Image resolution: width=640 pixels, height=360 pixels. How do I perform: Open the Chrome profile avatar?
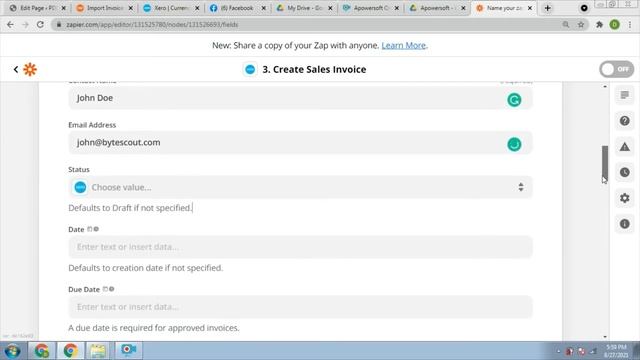[x=615, y=24]
